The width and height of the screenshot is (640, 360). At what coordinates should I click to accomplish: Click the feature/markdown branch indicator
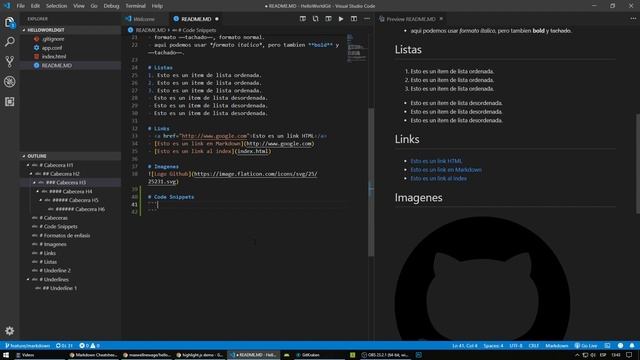pos(27,346)
